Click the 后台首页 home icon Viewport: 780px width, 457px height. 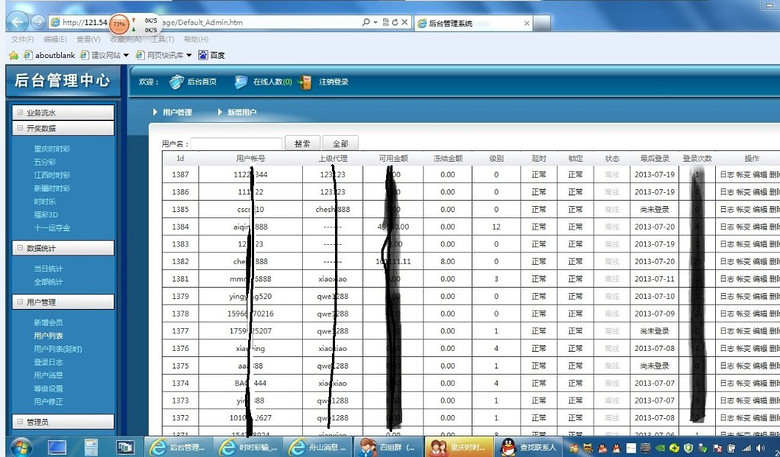[x=176, y=82]
